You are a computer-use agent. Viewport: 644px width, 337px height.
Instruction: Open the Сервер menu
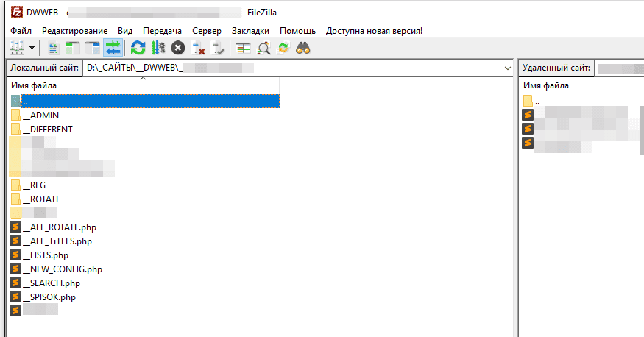[207, 31]
